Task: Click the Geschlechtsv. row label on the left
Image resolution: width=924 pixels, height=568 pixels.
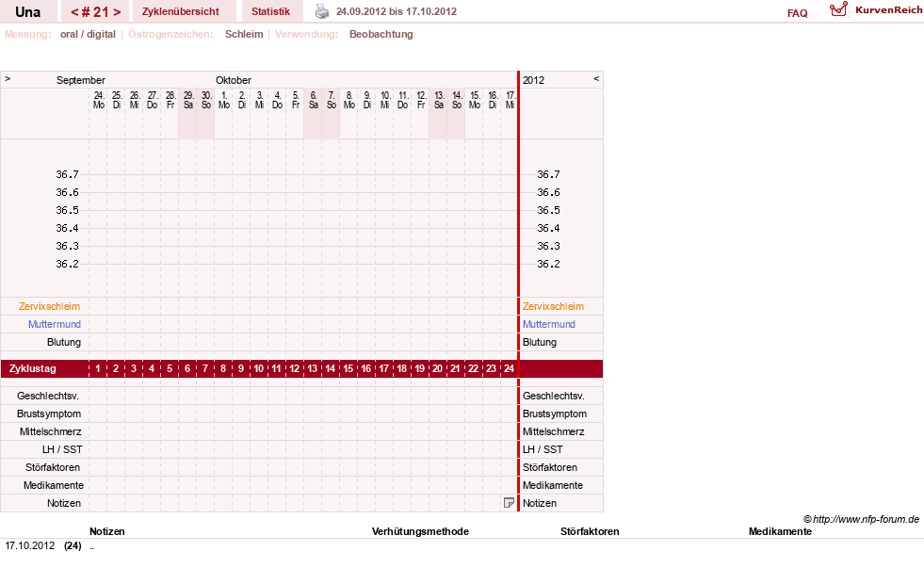Action: coord(48,396)
